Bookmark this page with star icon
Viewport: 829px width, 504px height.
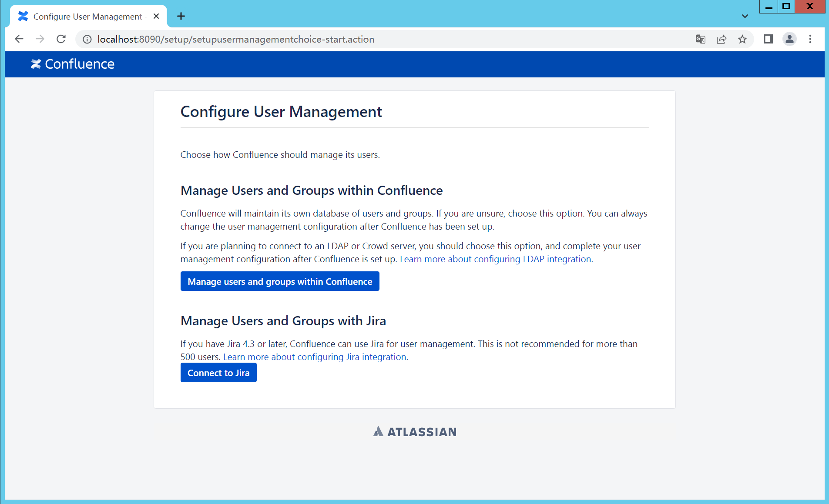click(x=742, y=39)
